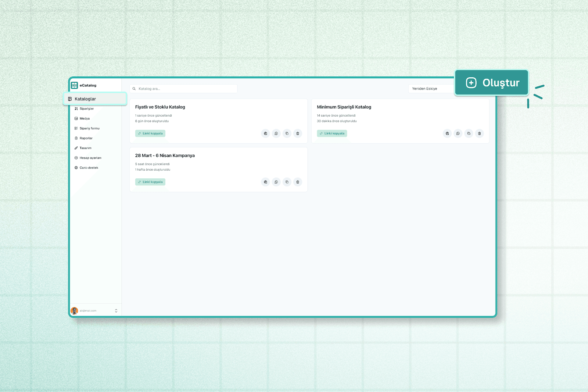Click the eCatalog logo icon

[75, 85]
